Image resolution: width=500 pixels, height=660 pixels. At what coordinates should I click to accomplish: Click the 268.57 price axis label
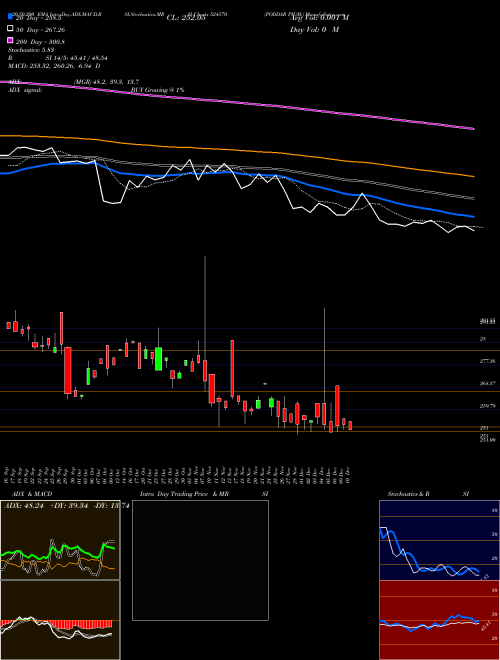point(487,383)
